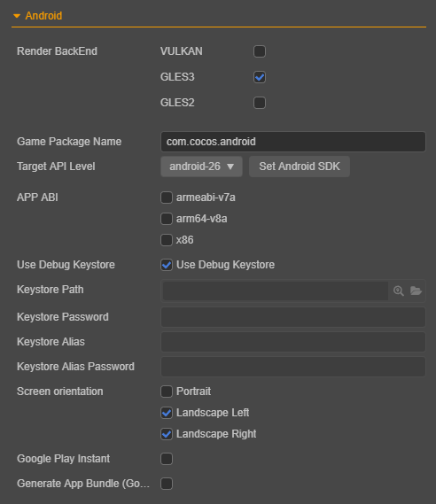Enable the Generate App Bundle checkbox
The height and width of the screenshot is (504, 436).
coord(167,484)
